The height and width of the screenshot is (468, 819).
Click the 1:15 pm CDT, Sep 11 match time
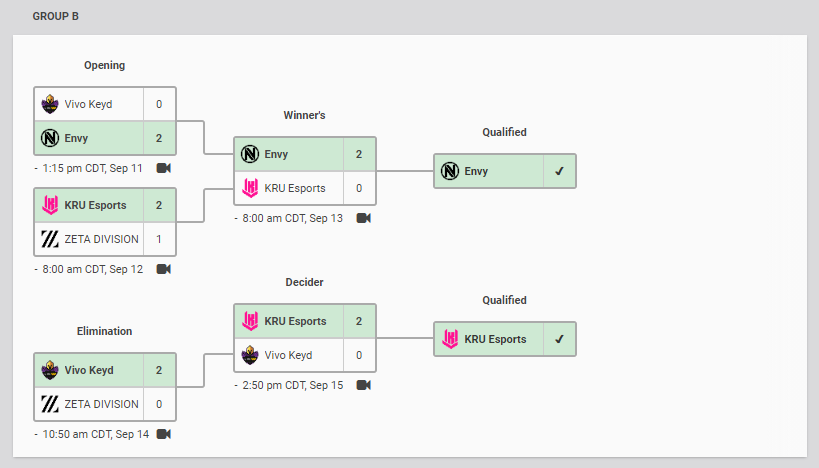click(92, 168)
